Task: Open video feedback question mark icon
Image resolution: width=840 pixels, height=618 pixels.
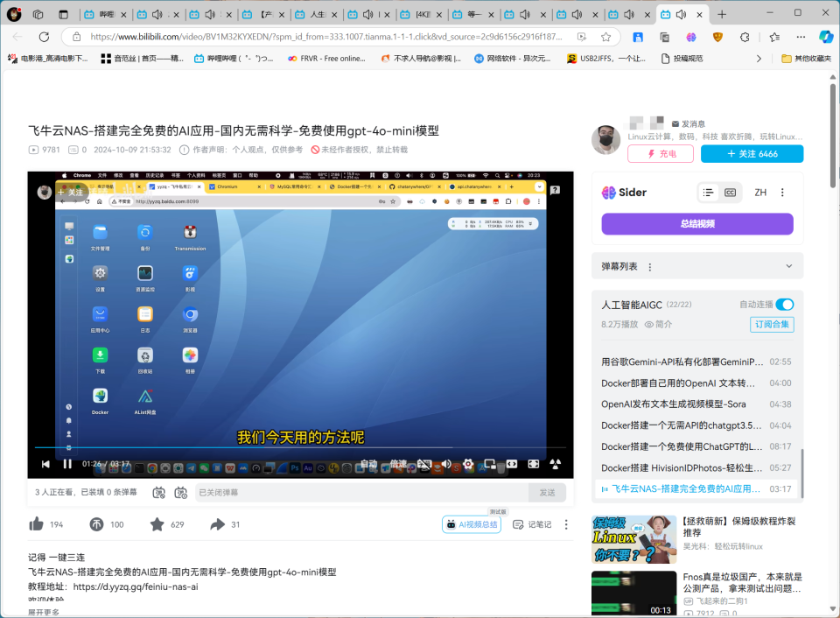Action: pyautogui.click(x=555, y=190)
